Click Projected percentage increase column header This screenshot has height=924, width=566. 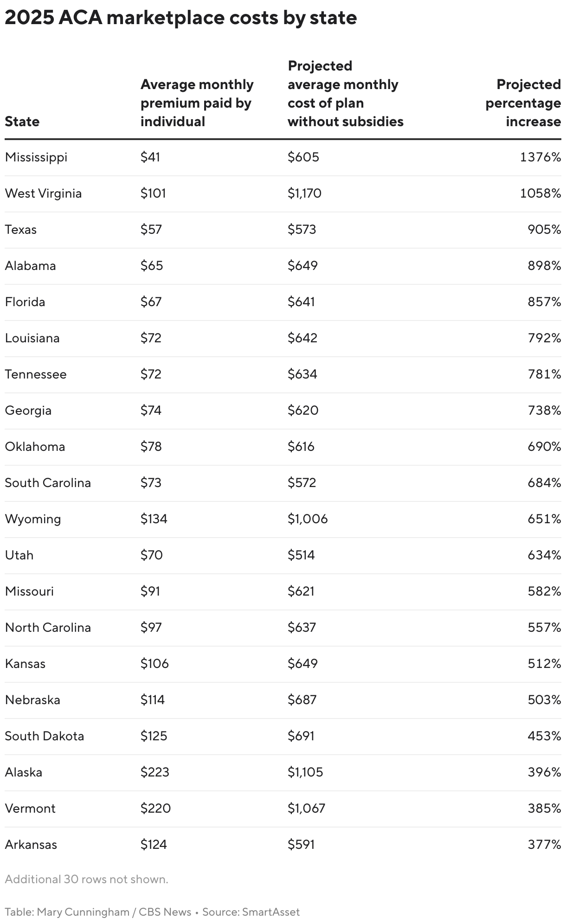coord(523,103)
